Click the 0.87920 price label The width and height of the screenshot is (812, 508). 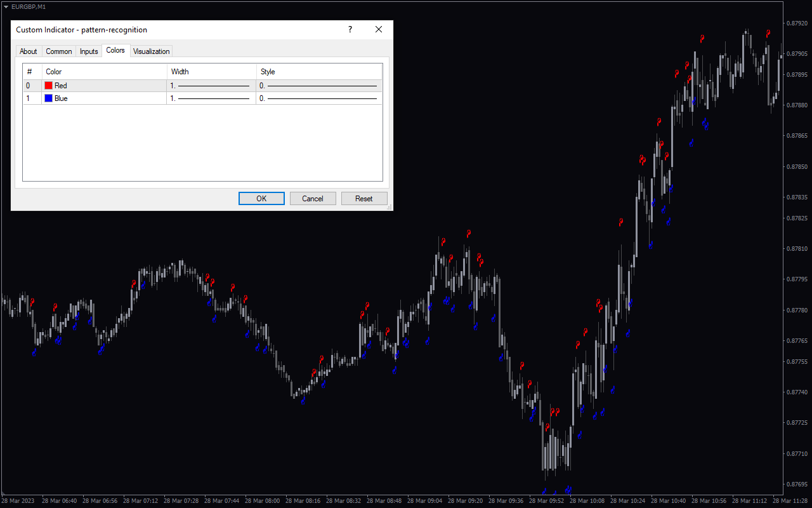796,23
